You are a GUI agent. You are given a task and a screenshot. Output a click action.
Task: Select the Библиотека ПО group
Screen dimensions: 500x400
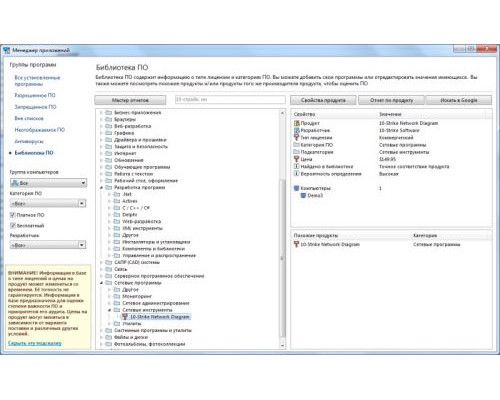coord(34,153)
